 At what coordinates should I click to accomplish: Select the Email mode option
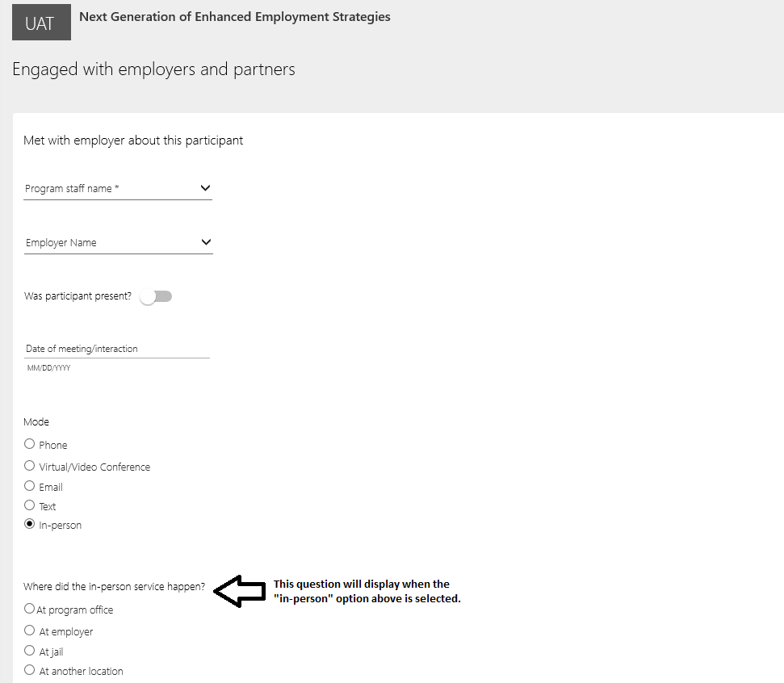click(30, 486)
